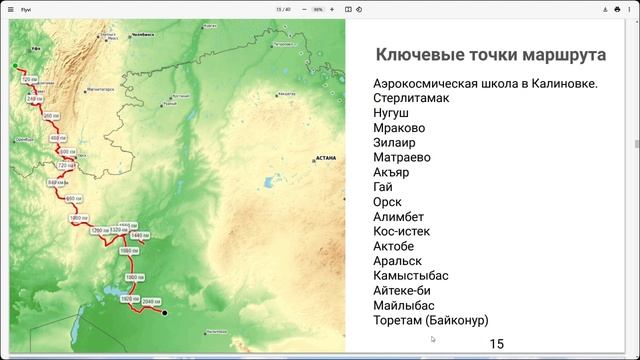Viewport: 640px width, 360px height.
Task: Click the '600 км' route marker
Action: click(68, 152)
